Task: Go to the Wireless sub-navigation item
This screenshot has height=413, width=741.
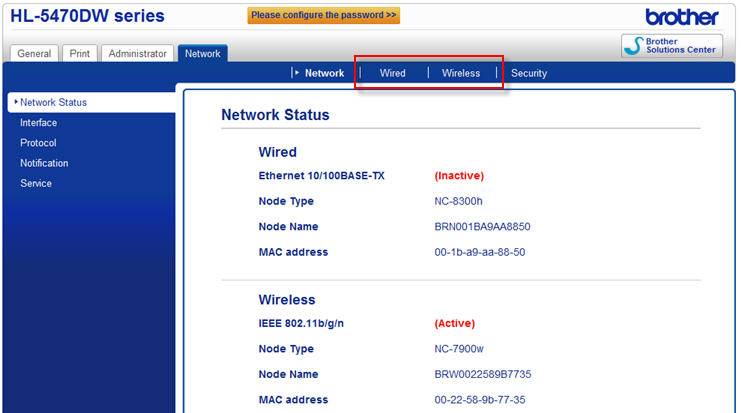Action: point(461,73)
